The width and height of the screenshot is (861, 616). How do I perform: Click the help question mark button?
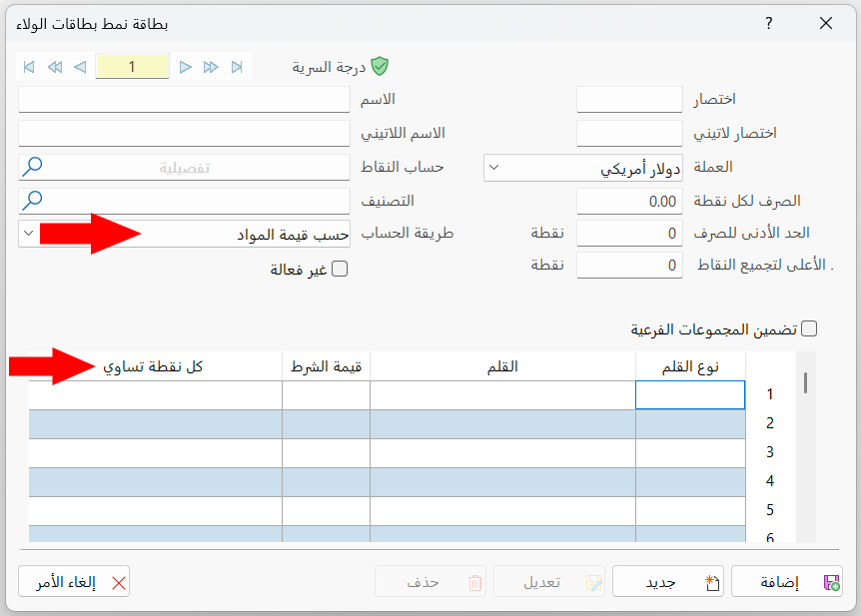point(769,23)
